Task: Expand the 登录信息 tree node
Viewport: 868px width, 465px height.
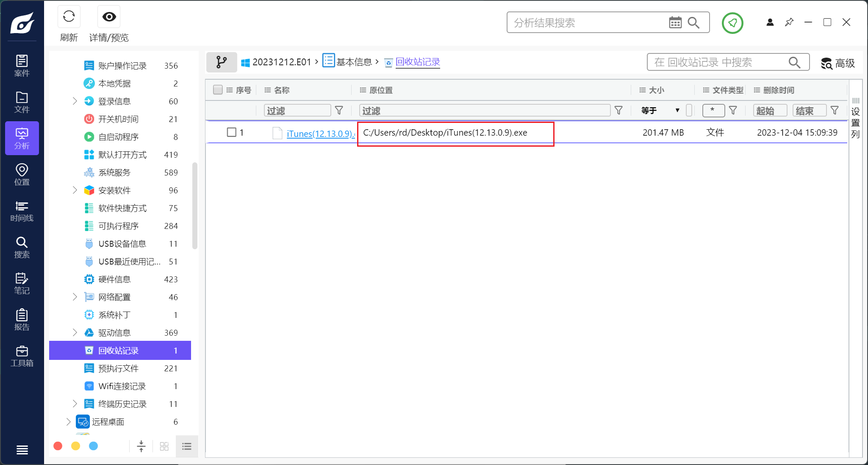Action: pyautogui.click(x=75, y=101)
